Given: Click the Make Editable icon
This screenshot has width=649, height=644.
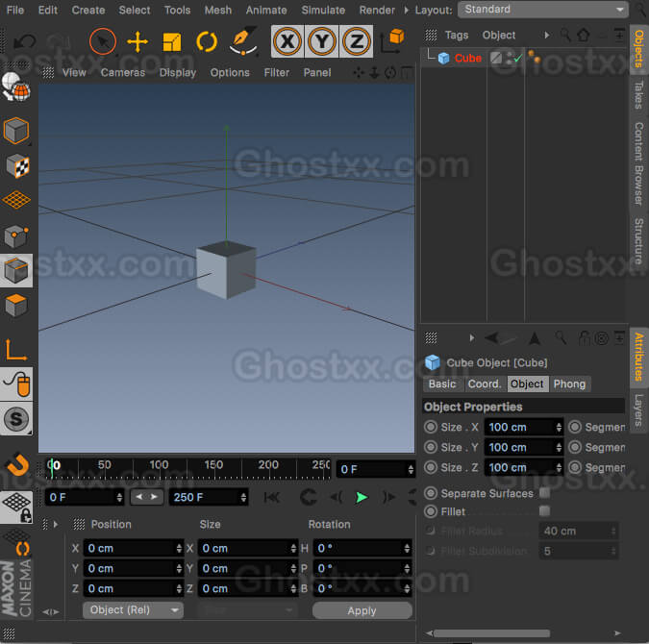Looking at the screenshot, I should pos(15,87).
